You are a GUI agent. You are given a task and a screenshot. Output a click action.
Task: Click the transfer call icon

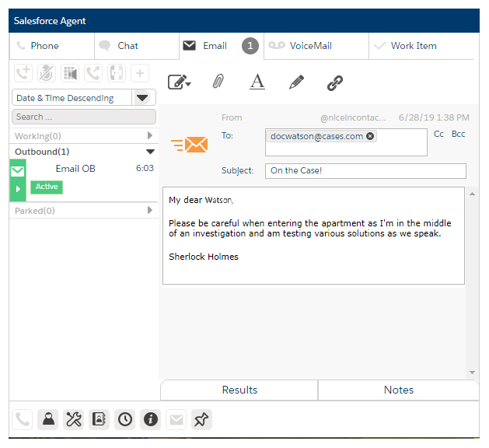pos(93,73)
